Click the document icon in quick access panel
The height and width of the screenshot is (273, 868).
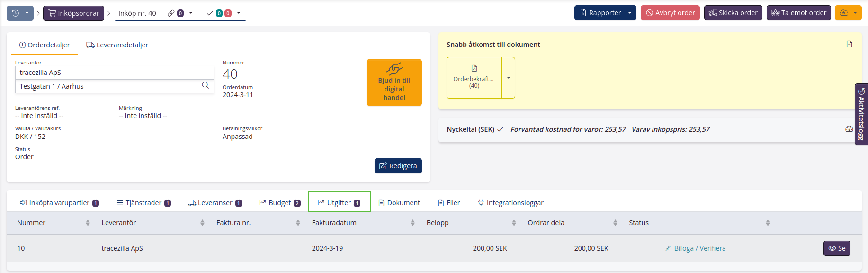click(x=849, y=44)
